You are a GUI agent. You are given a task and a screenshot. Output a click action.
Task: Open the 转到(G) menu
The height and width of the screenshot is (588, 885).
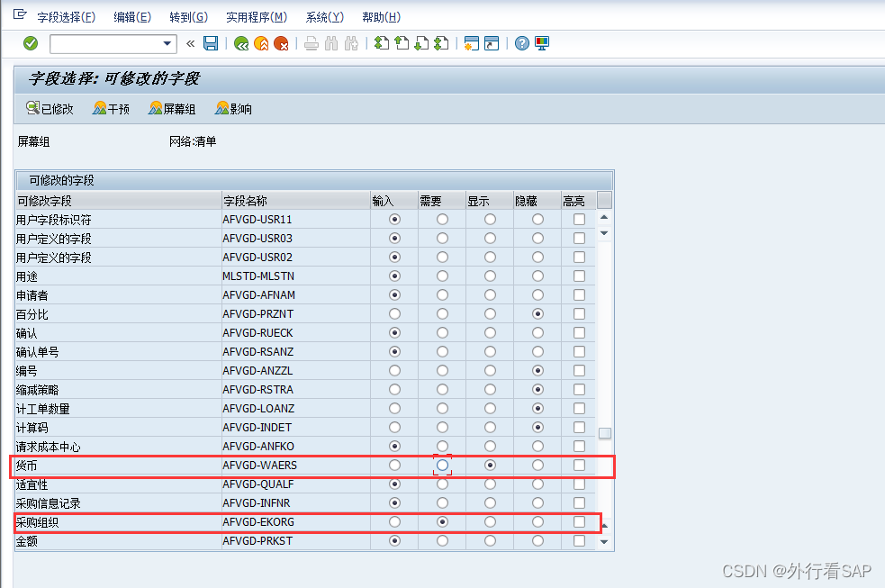[x=188, y=17]
